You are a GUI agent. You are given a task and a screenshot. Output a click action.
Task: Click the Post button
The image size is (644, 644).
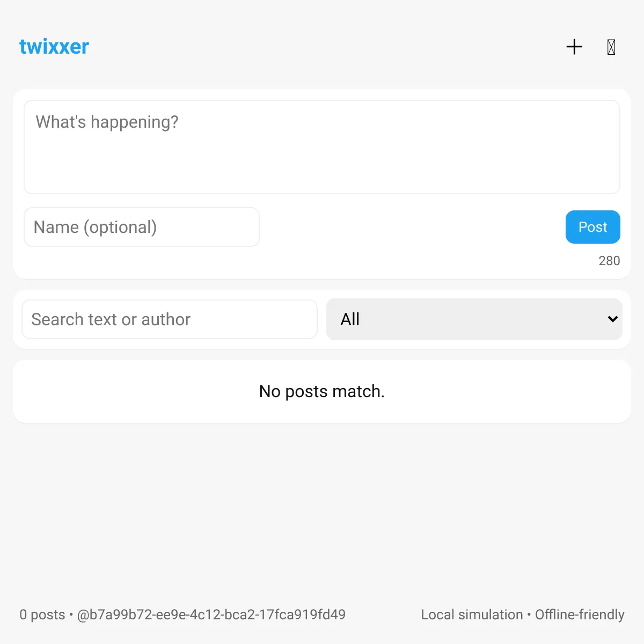pos(592,227)
